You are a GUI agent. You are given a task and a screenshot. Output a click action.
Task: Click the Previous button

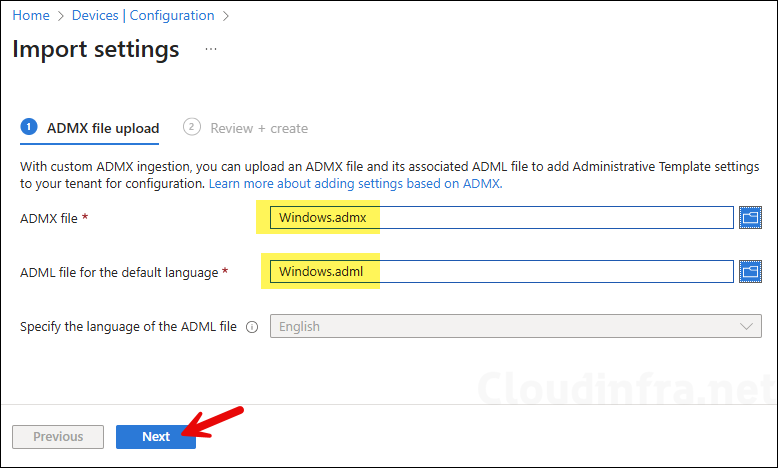pyautogui.click(x=58, y=436)
